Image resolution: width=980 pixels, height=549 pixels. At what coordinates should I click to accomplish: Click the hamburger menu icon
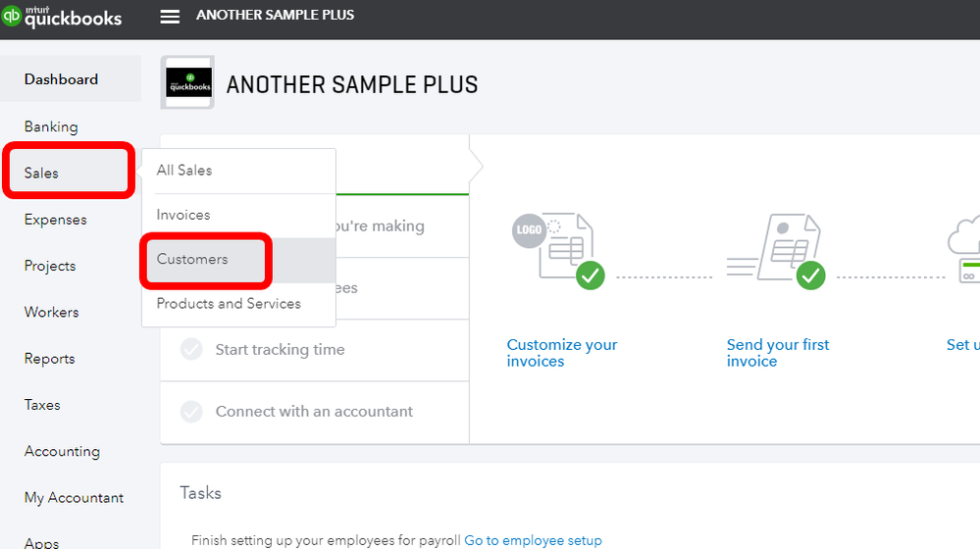(170, 17)
